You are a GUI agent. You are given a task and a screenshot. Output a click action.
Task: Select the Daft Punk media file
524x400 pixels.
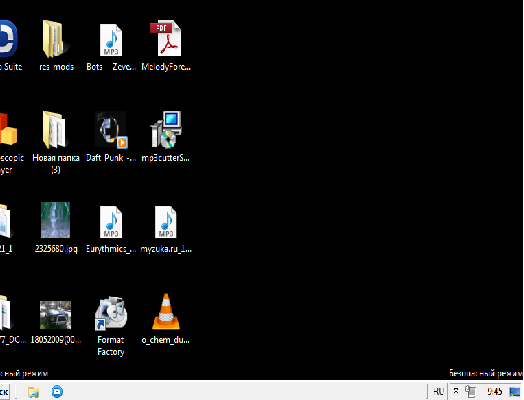coord(111,136)
